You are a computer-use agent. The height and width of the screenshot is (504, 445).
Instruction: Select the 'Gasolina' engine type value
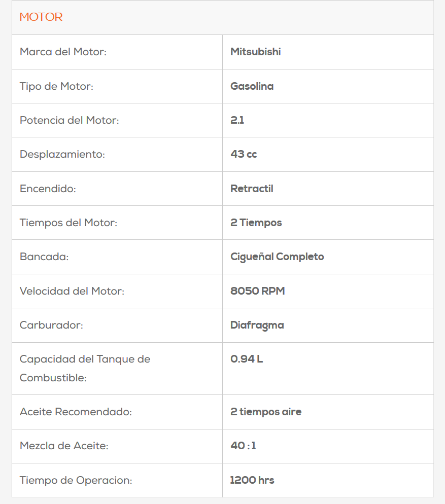point(252,86)
